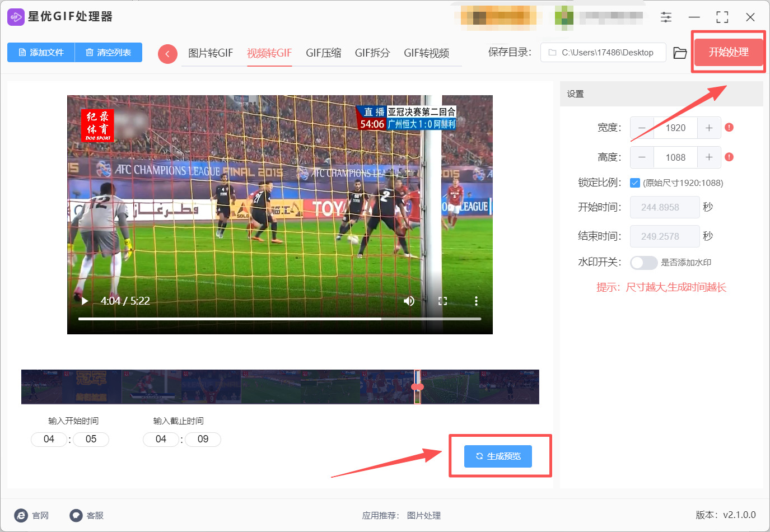Switch to the GIF转视频 tab
This screenshot has width=770, height=532.
(427, 53)
